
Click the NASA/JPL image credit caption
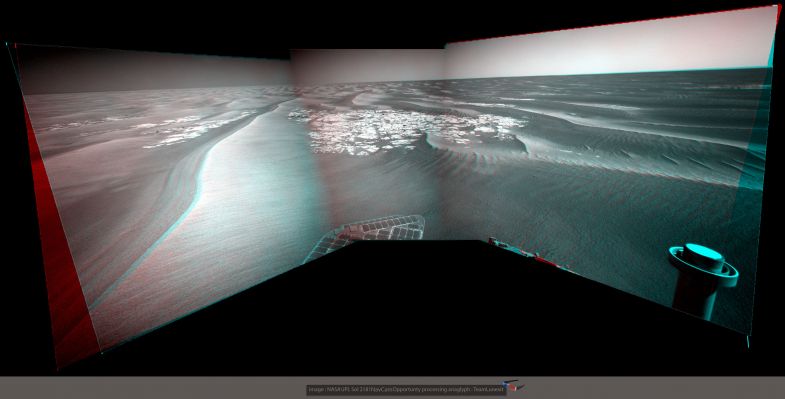coord(406,389)
